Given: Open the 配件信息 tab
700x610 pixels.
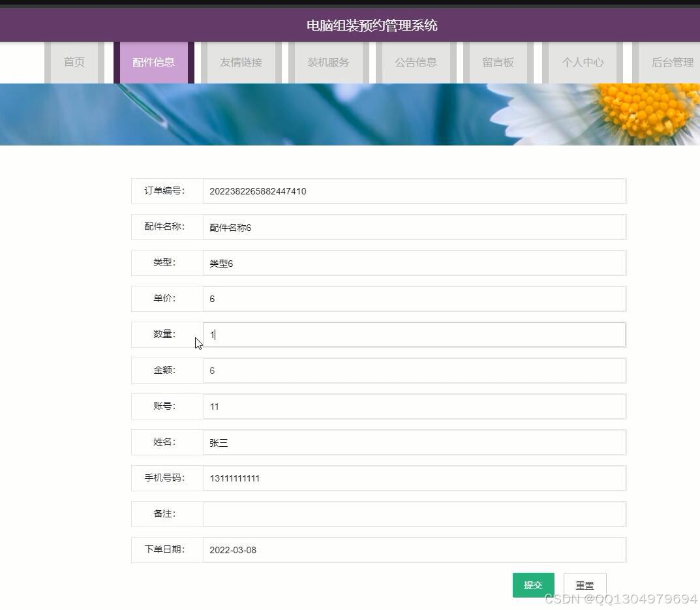Looking at the screenshot, I should [153, 62].
